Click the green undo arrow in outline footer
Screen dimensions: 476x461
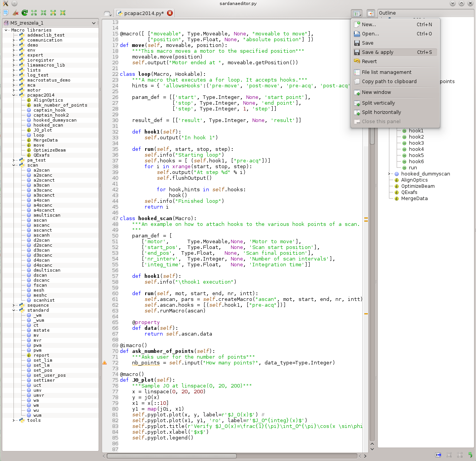[470, 455]
